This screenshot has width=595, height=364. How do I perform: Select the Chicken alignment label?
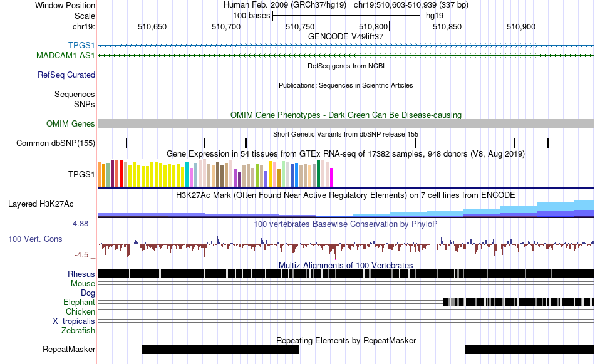coord(80,311)
